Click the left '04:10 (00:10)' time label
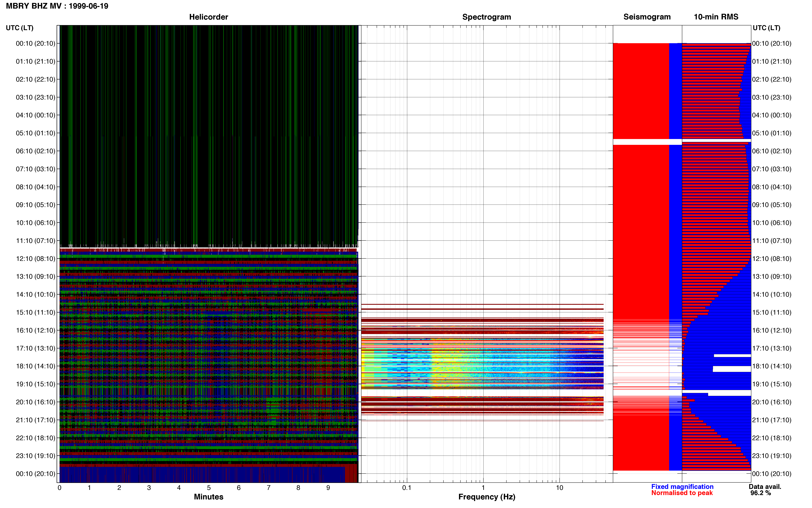The width and height of the screenshot is (812, 508). pos(36,115)
